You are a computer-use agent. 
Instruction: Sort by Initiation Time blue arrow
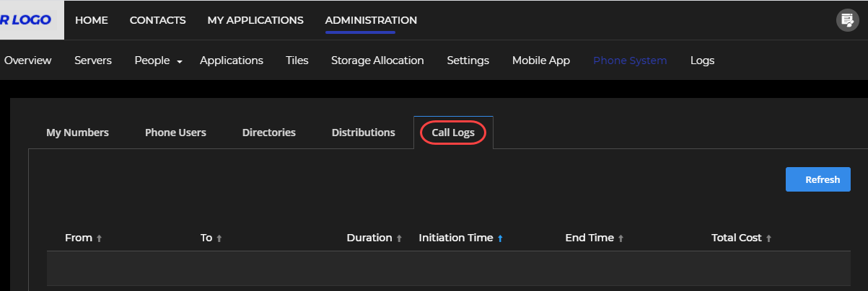(500, 238)
